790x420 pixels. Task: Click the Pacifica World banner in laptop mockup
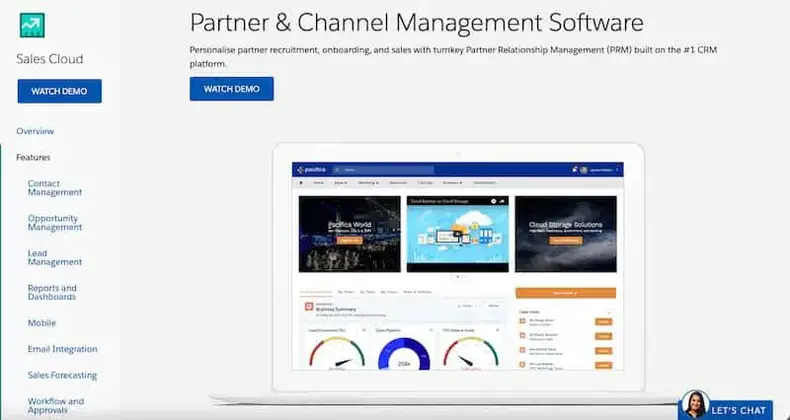coord(350,234)
